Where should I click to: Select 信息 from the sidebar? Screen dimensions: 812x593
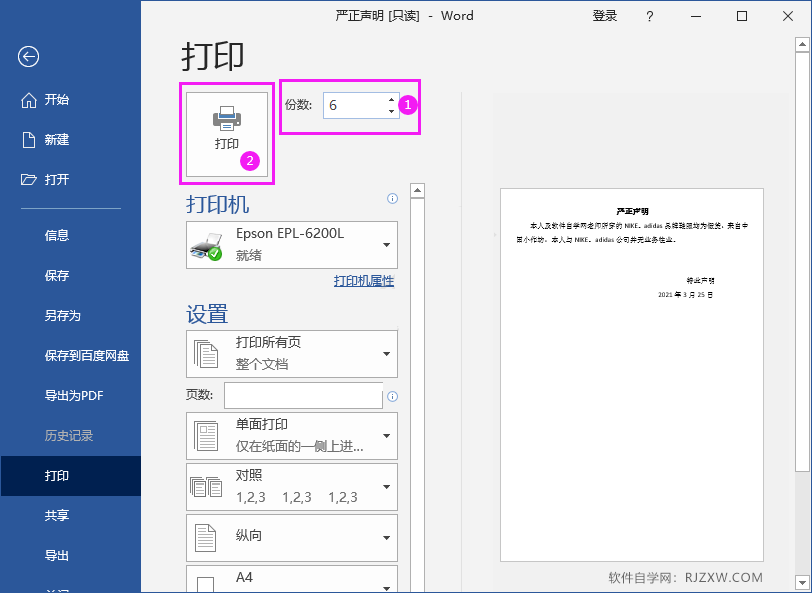pos(57,235)
